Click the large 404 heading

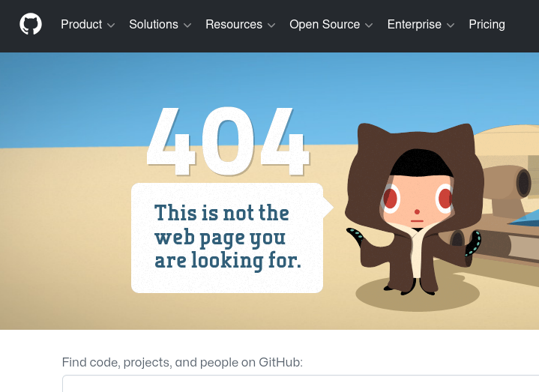[x=228, y=141]
